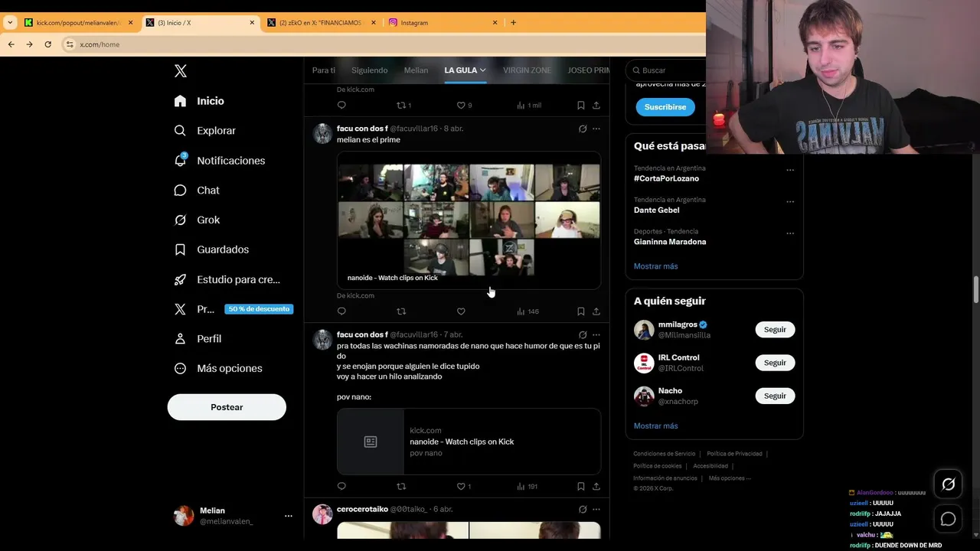This screenshot has width=980, height=551.
Task: Open kick.com 'pov nano' link card
Action: pos(469,442)
